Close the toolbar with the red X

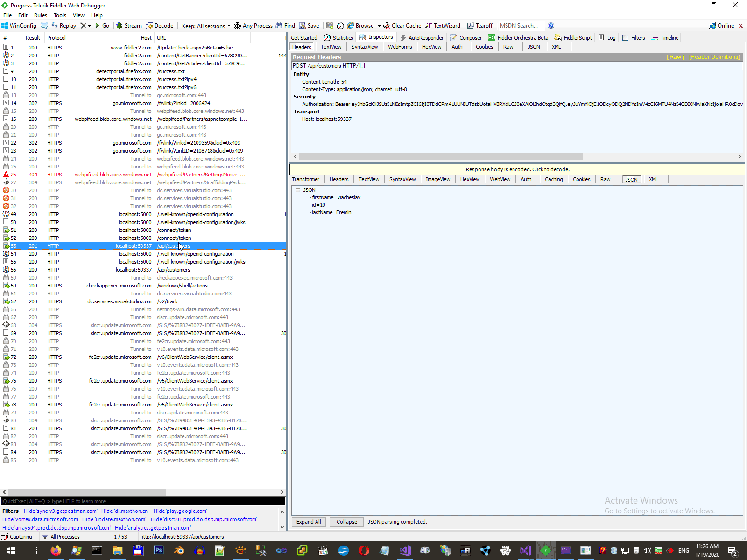(740, 26)
